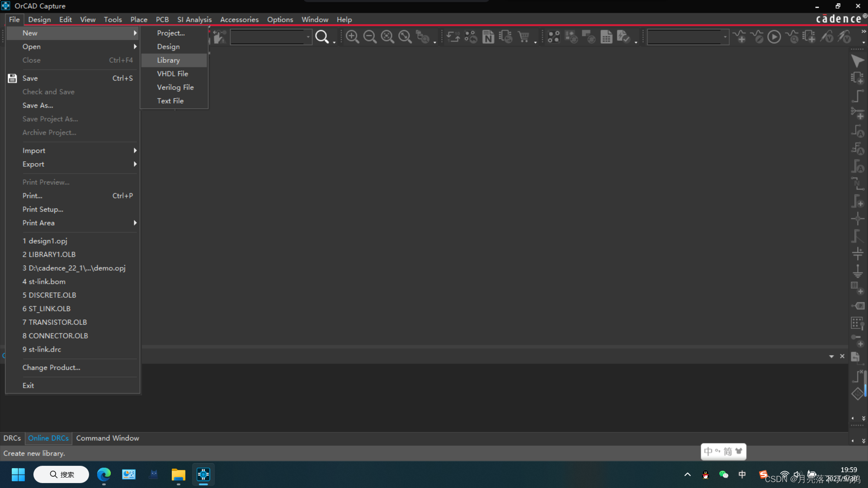Click the spreadsheet table toolbar icon
The width and height of the screenshot is (868, 488).
606,37
